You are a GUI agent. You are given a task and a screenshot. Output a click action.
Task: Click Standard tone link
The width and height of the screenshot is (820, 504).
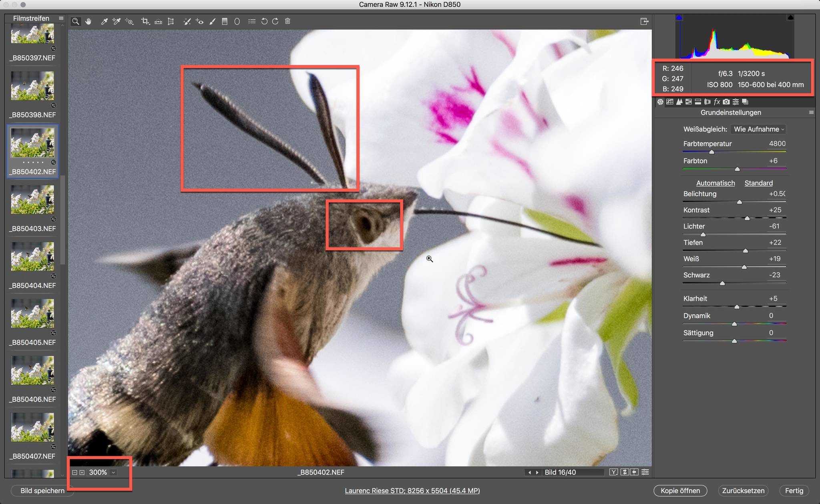[759, 183]
